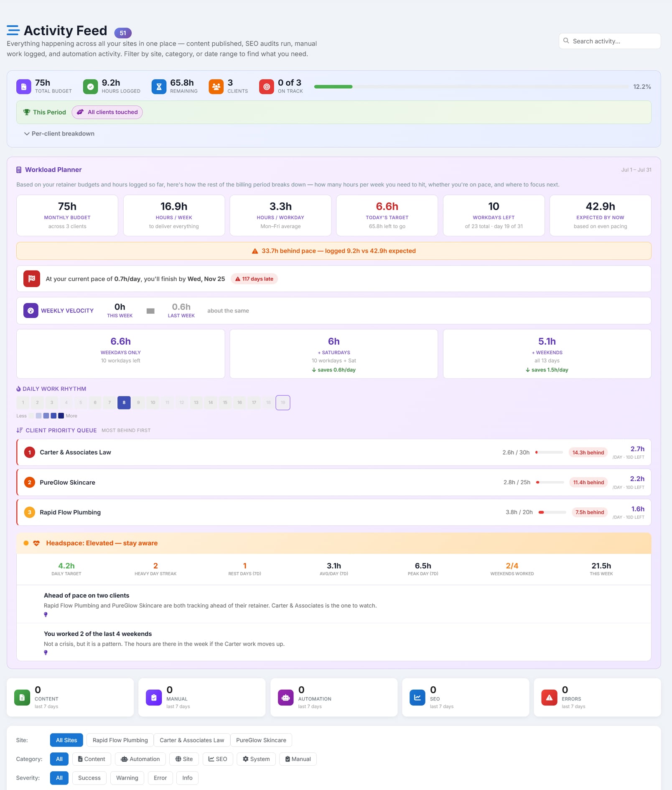Screen dimensions: 672x790
Task: Click the Hours / Week 16.9h card
Action: click(x=174, y=215)
